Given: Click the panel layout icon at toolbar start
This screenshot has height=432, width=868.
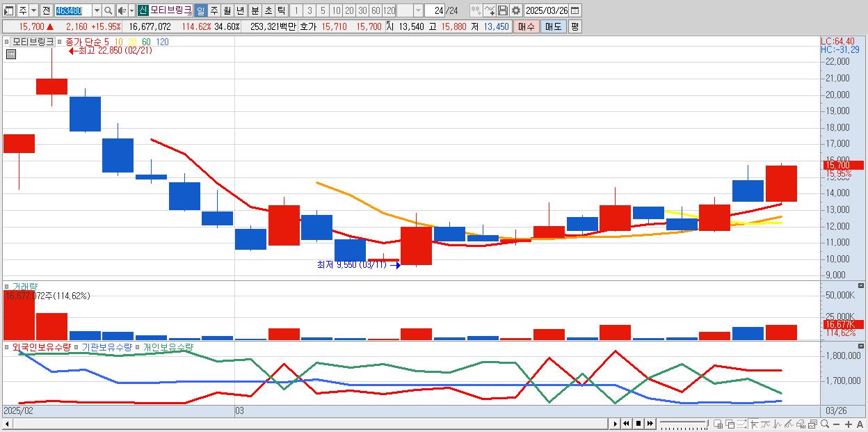Looking at the screenshot, I should tap(8, 10).
